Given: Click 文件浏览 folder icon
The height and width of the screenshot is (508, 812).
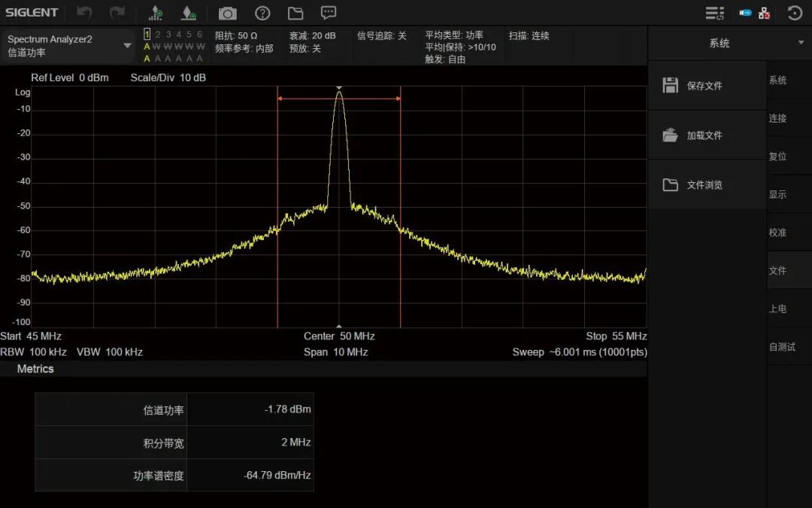Looking at the screenshot, I should (670, 185).
